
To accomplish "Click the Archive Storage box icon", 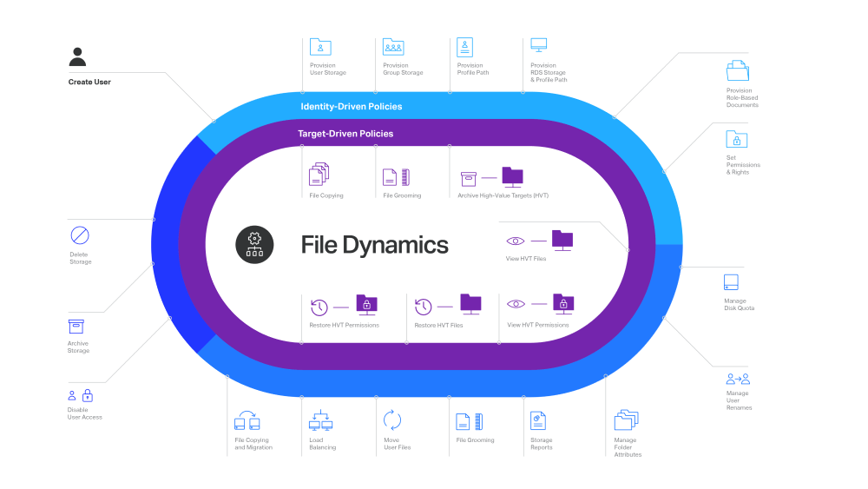I will point(76,327).
